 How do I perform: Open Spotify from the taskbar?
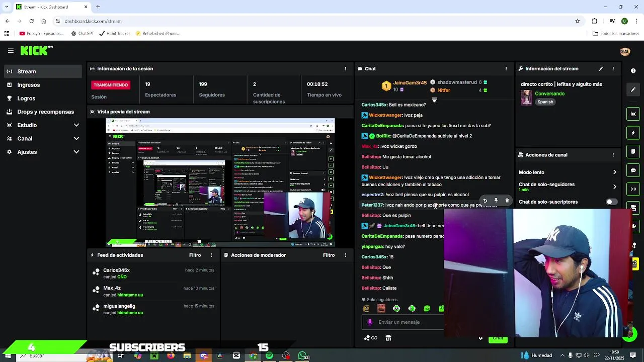point(269,356)
